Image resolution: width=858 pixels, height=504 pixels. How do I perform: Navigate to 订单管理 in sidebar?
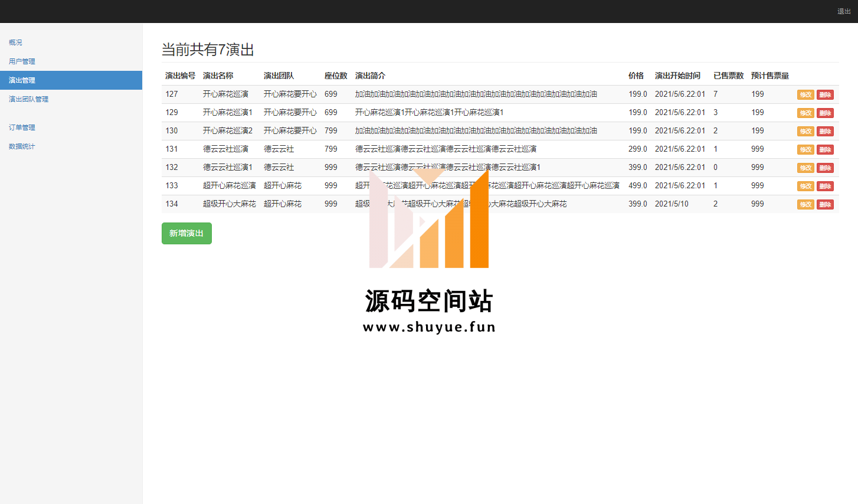point(22,127)
